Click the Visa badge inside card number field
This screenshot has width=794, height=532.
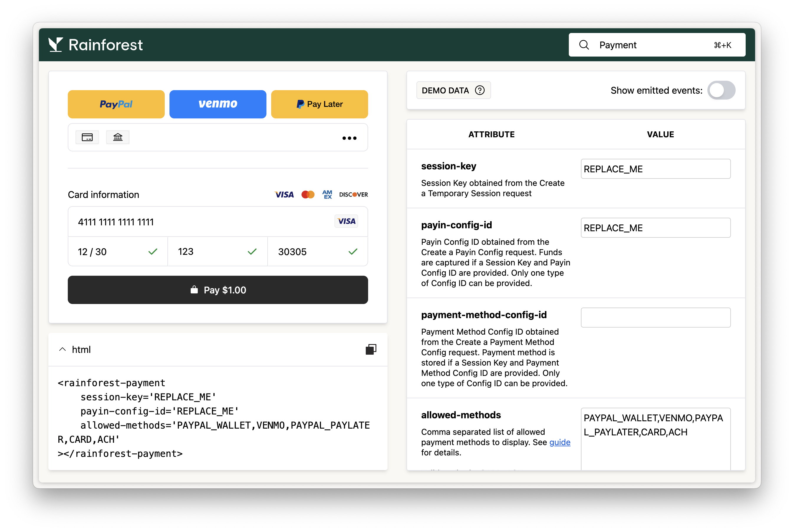346,221
